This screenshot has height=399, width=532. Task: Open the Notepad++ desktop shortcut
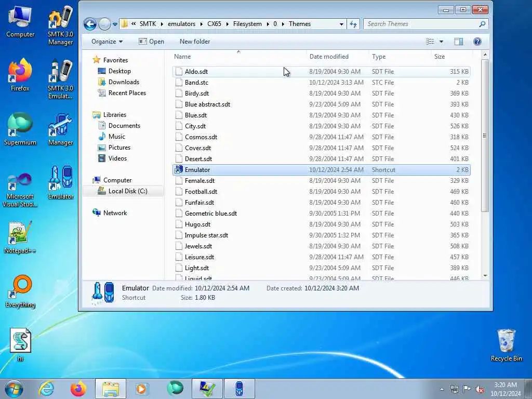(x=20, y=237)
